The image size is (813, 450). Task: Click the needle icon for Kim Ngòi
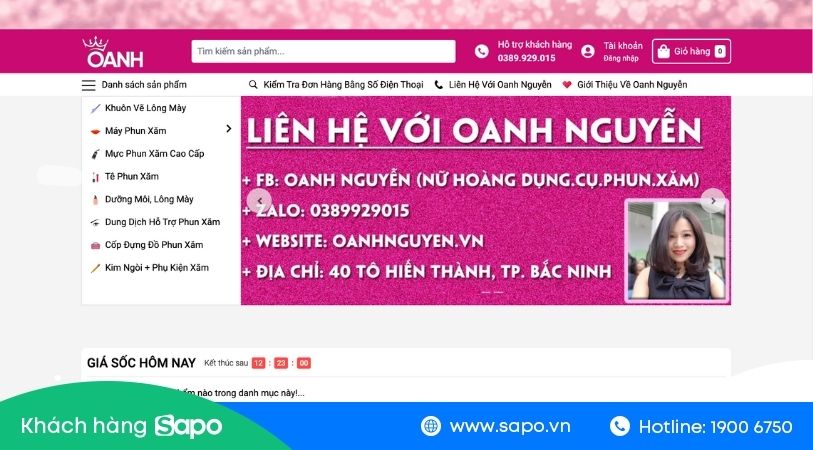[x=95, y=268]
